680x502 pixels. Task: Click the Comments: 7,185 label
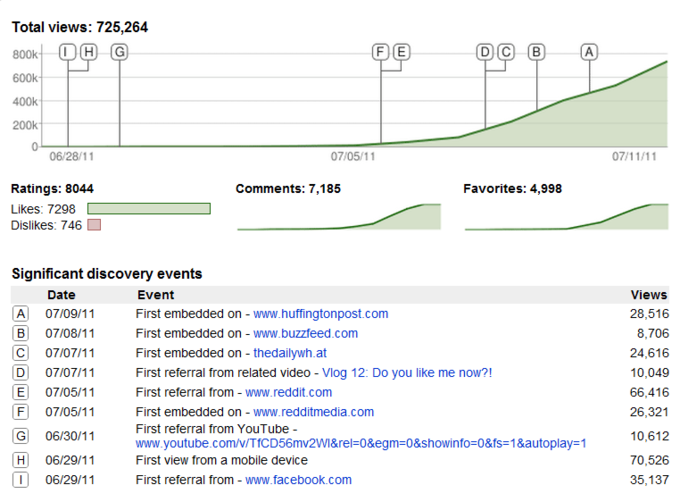tap(288, 189)
